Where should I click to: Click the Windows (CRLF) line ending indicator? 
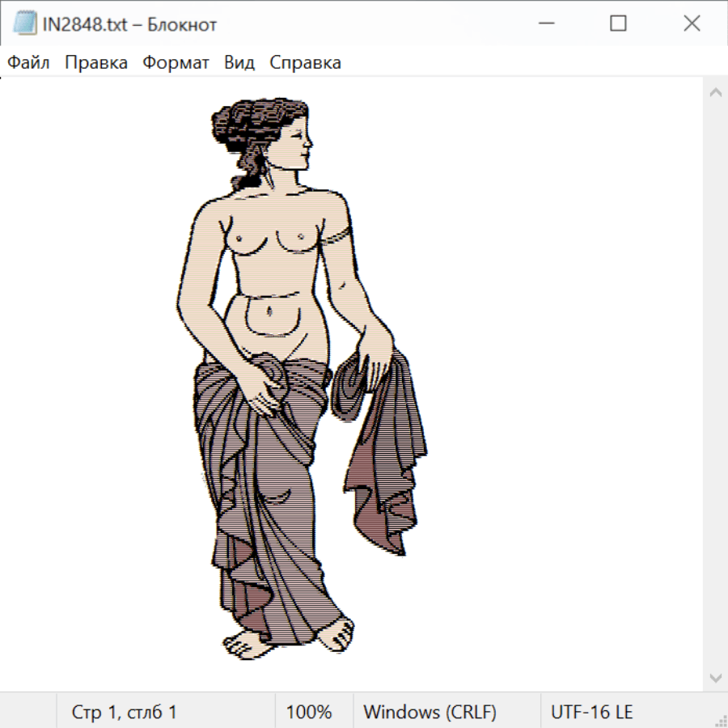(430, 712)
